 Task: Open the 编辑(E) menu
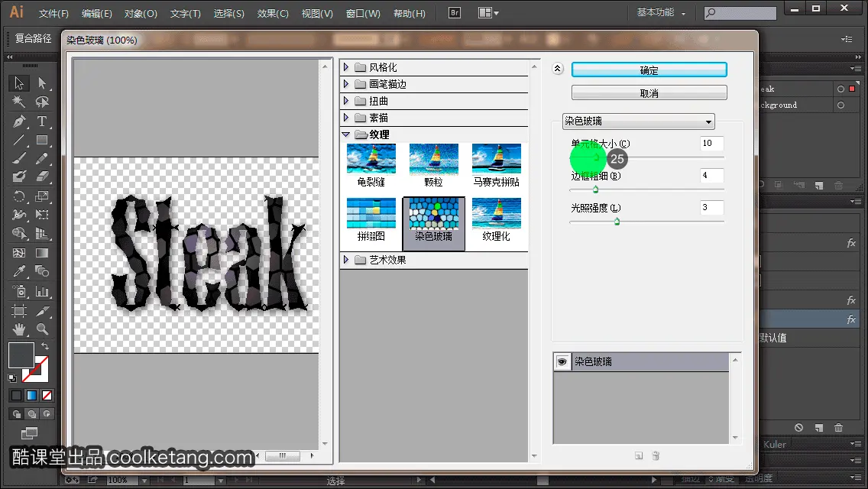click(x=96, y=13)
